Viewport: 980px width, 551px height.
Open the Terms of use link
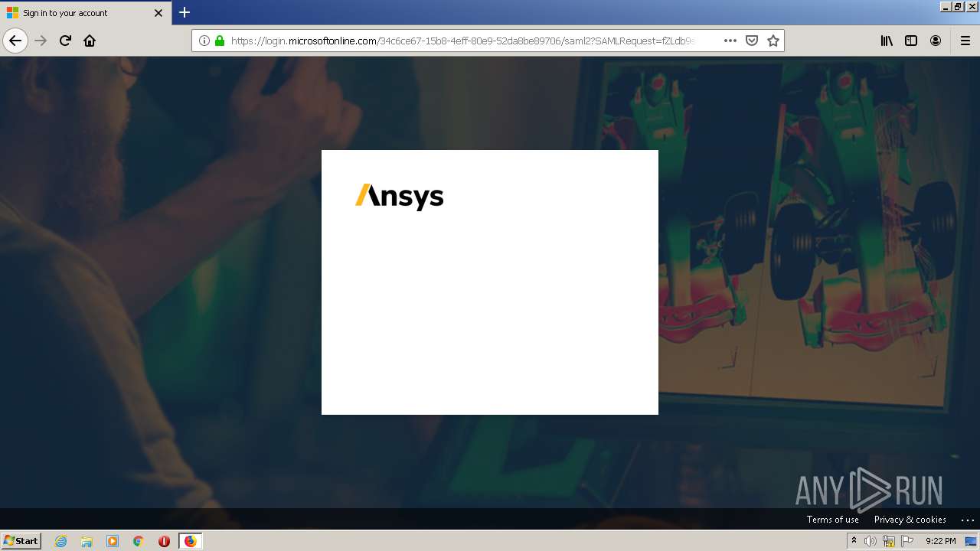coord(832,520)
